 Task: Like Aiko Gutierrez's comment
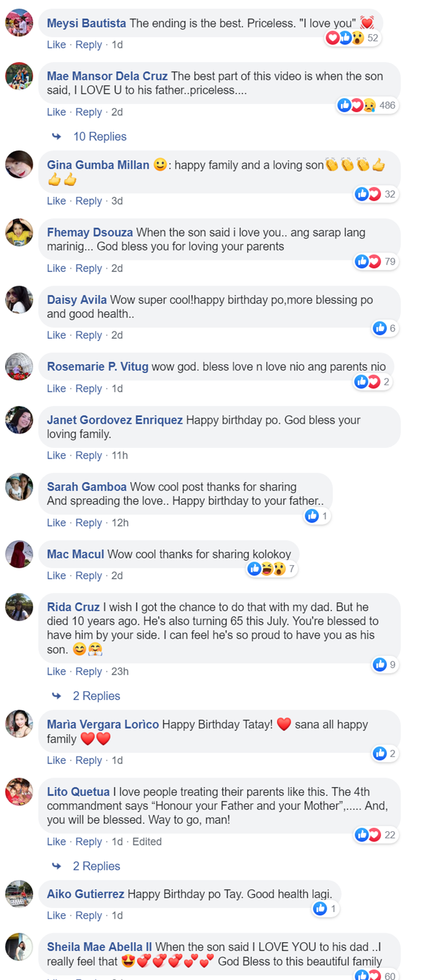(x=56, y=915)
